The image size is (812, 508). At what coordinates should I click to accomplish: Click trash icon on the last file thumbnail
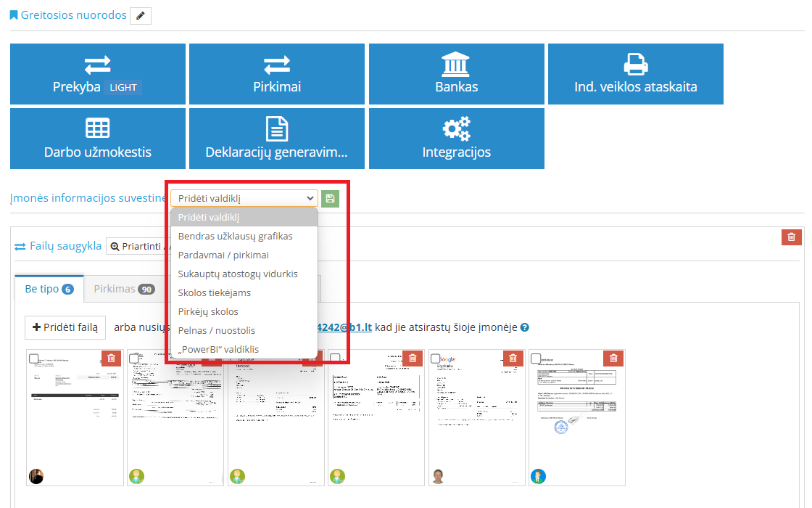click(613, 359)
